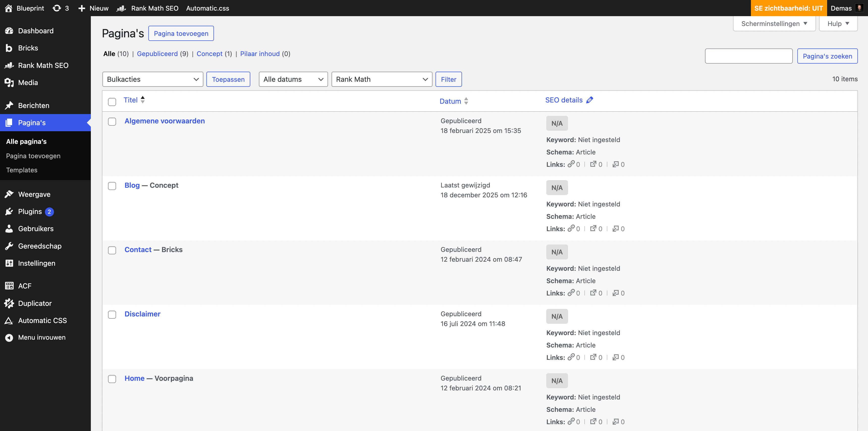
Task: Click the SEO details pencil edit icon
Action: [589, 100]
